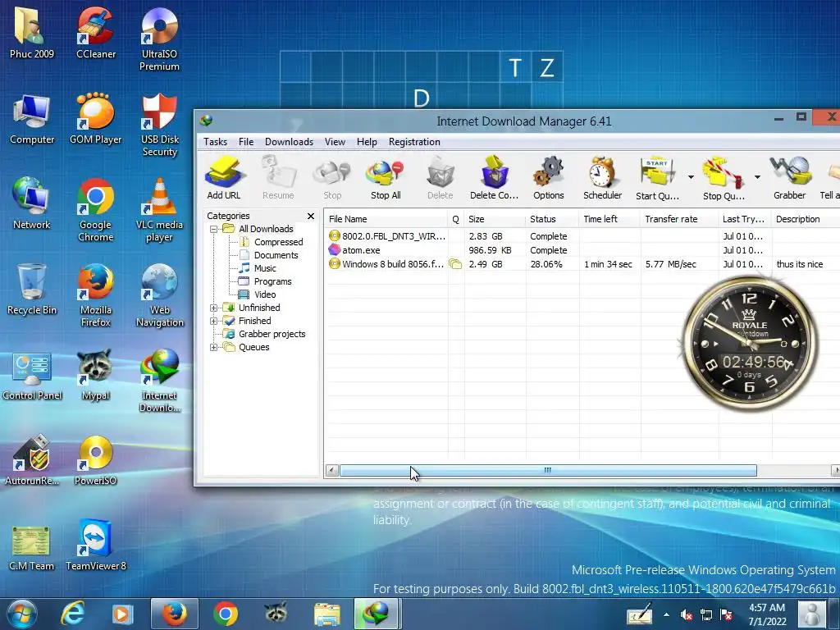Click the horizontal scrollbar thumb
The height and width of the screenshot is (630, 840).
click(548, 470)
